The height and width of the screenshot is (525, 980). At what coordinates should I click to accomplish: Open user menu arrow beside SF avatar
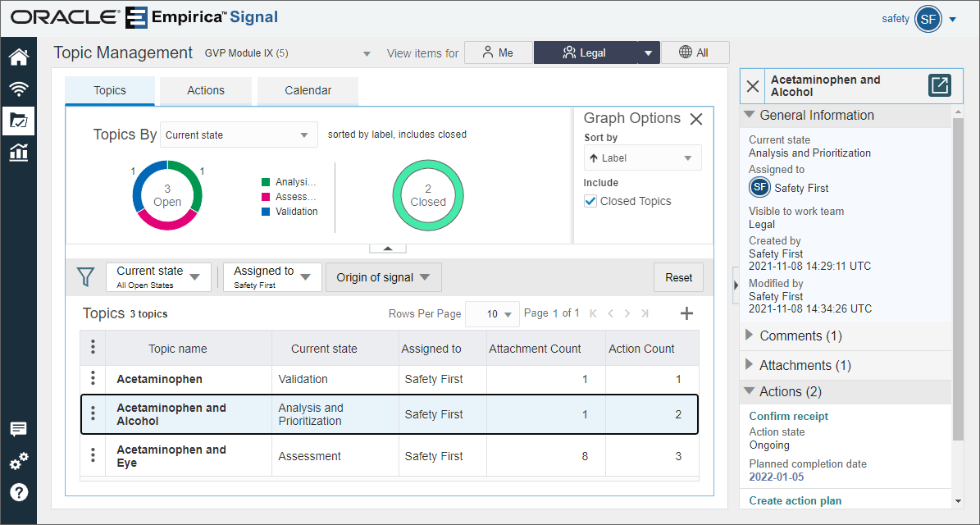(x=952, y=20)
